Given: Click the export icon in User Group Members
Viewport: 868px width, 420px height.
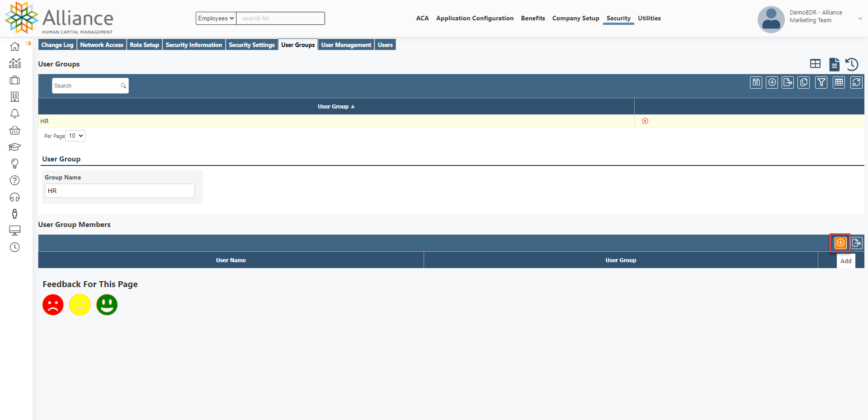Looking at the screenshot, I should [857, 243].
